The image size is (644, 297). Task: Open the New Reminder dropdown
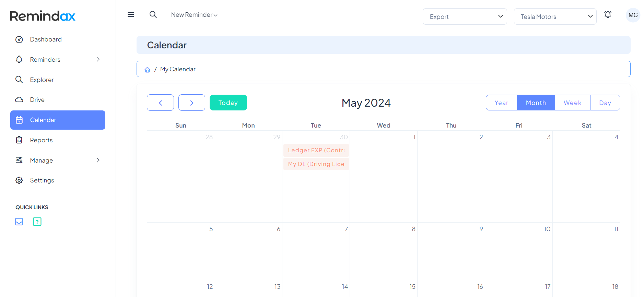[x=194, y=14]
